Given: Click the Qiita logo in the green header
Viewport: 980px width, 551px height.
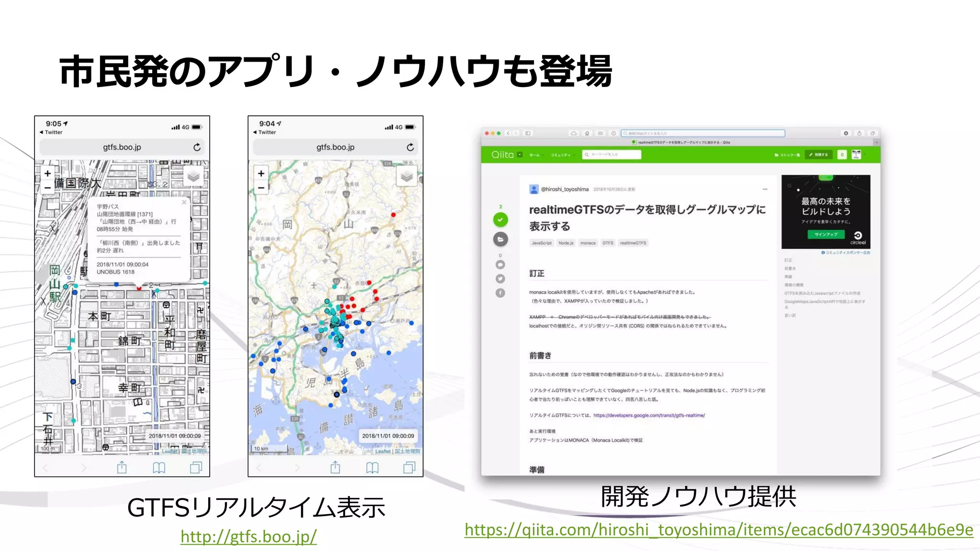Looking at the screenshot, I should tap(502, 154).
